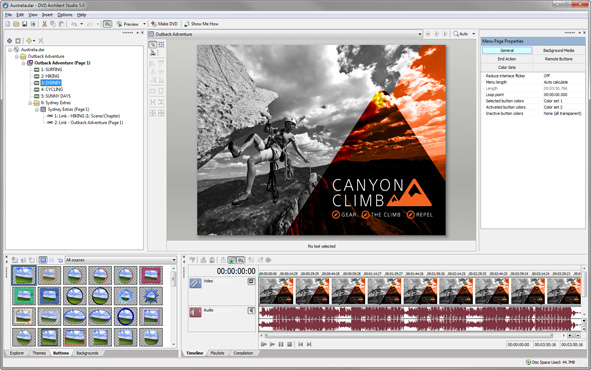Click the first folder icon in the Buttons panel toolbar
This screenshot has width=591, height=370.
pos(14,260)
